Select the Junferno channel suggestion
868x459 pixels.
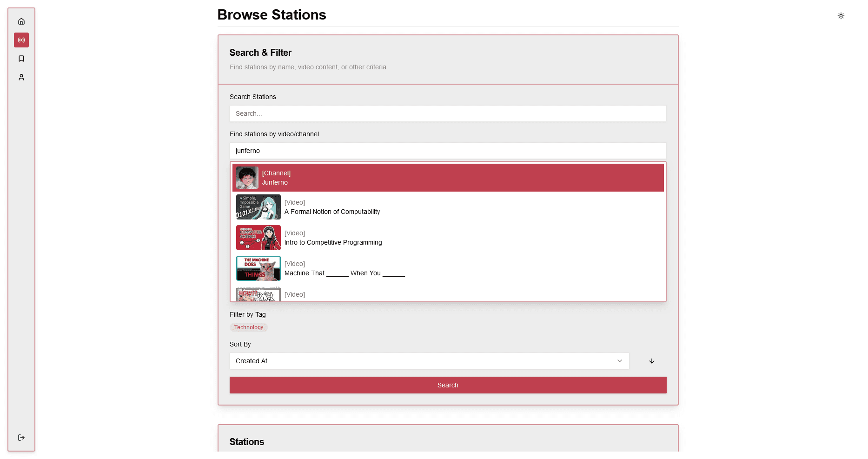(448, 178)
